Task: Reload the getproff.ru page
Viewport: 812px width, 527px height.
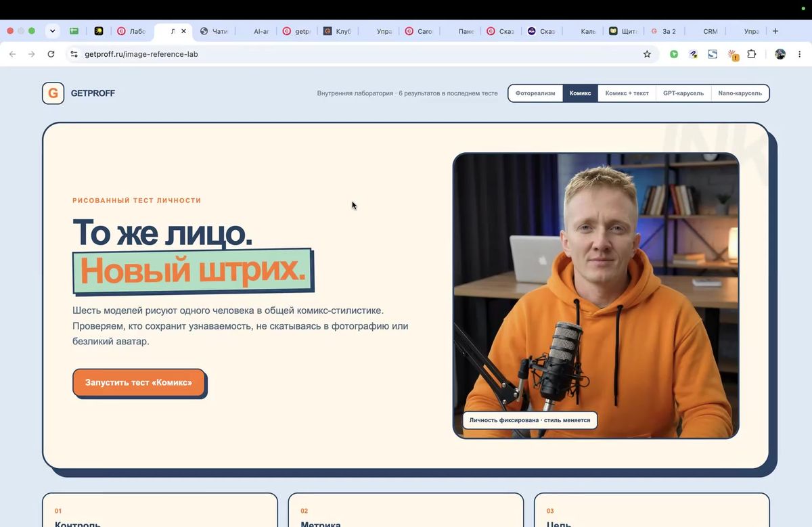Action: click(51, 54)
